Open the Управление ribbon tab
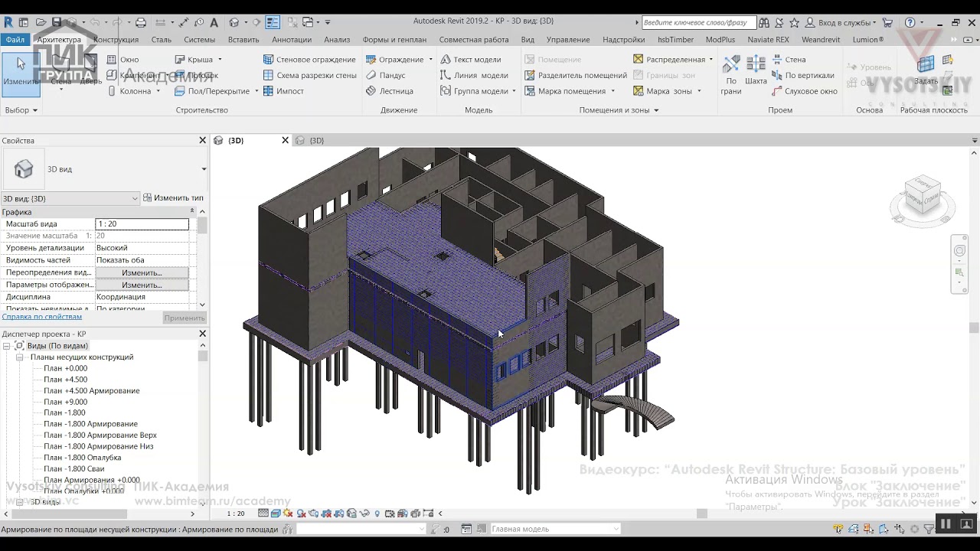This screenshot has height=551, width=980. click(568, 40)
